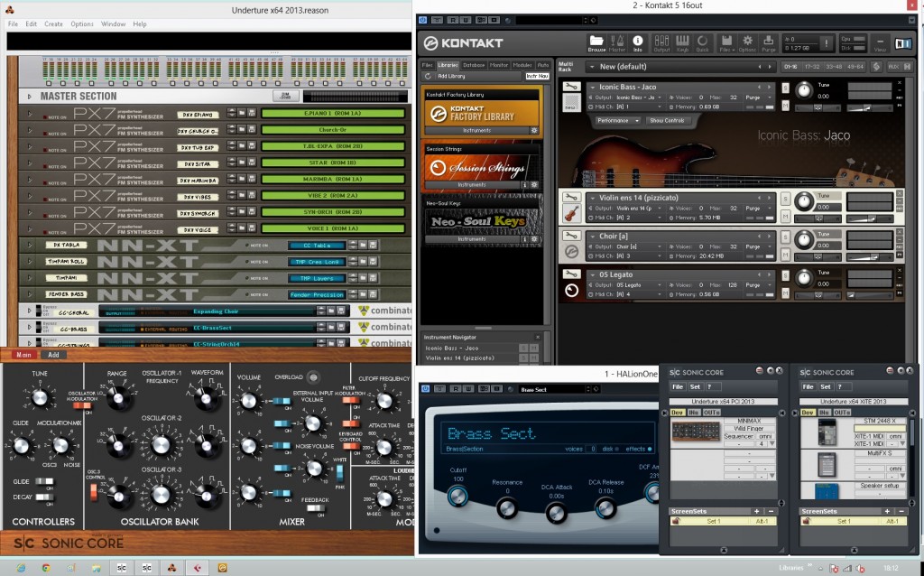Click the Info icon in Kontakt toolbar

[x=638, y=42]
